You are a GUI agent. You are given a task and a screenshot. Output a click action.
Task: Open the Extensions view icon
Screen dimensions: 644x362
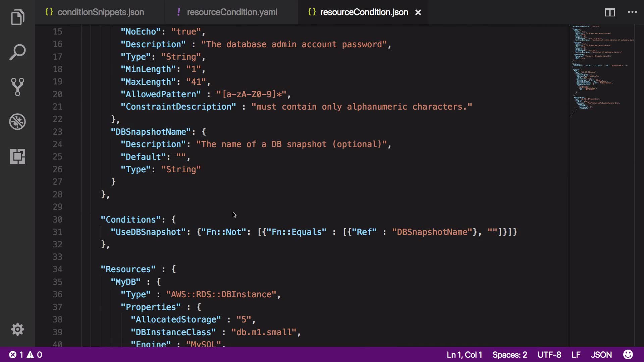[x=17, y=156]
